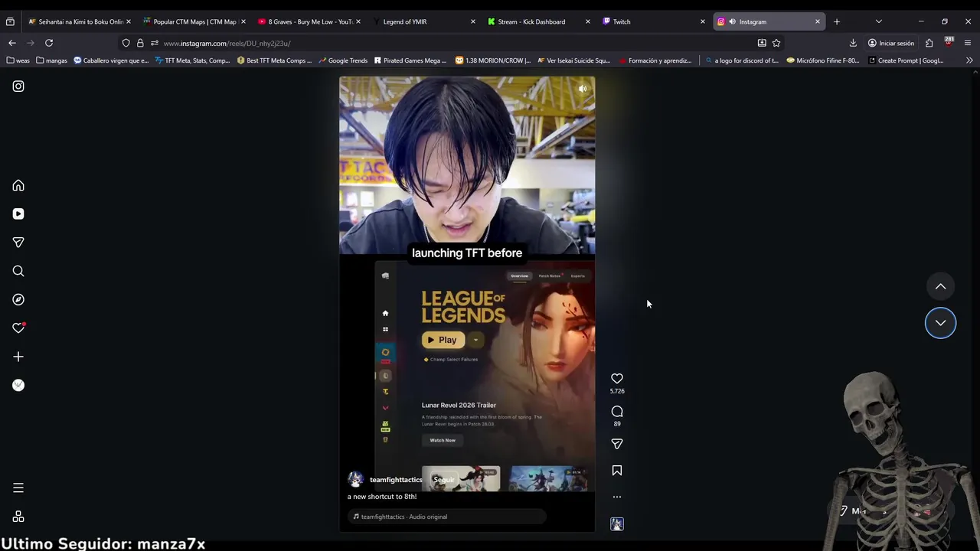
Task: Open tracking protection shield icon
Action: point(126,43)
